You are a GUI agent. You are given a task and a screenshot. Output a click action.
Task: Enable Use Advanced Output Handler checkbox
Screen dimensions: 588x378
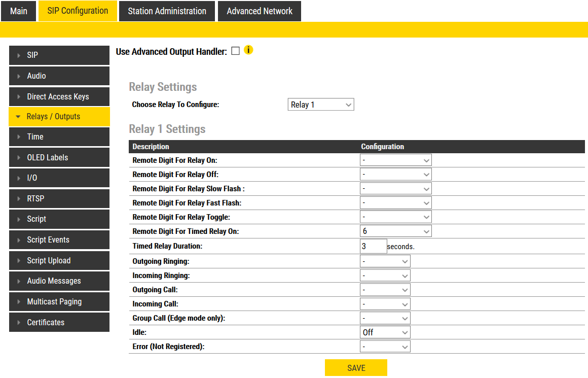click(x=235, y=51)
